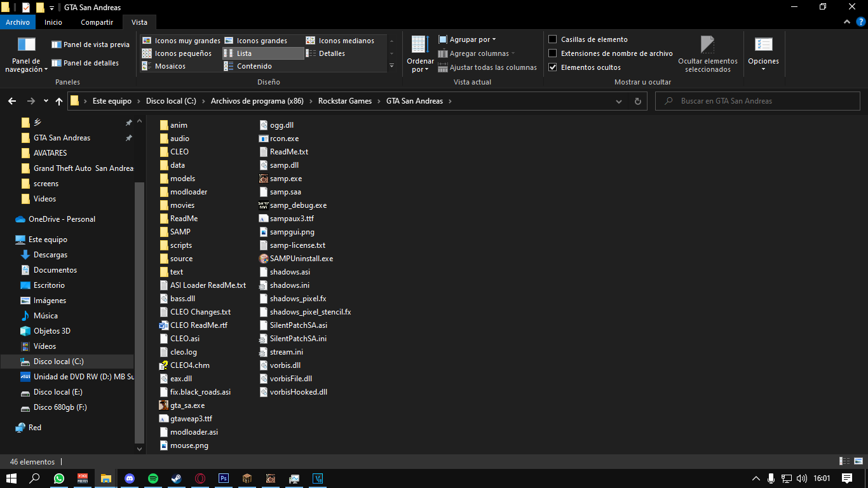Expand chevron after Rockstar Games breadcrumb
This screenshot has height=488, width=868.
(379, 101)
